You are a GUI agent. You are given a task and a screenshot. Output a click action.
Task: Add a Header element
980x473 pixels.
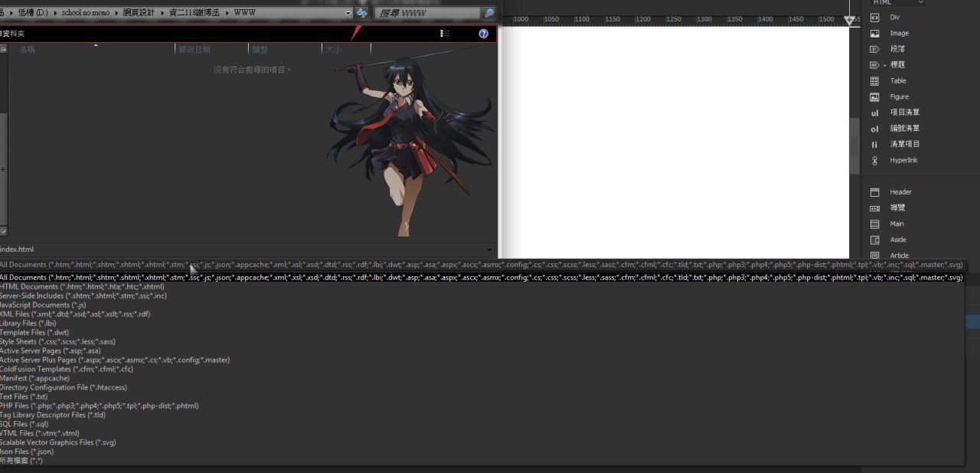900,192
